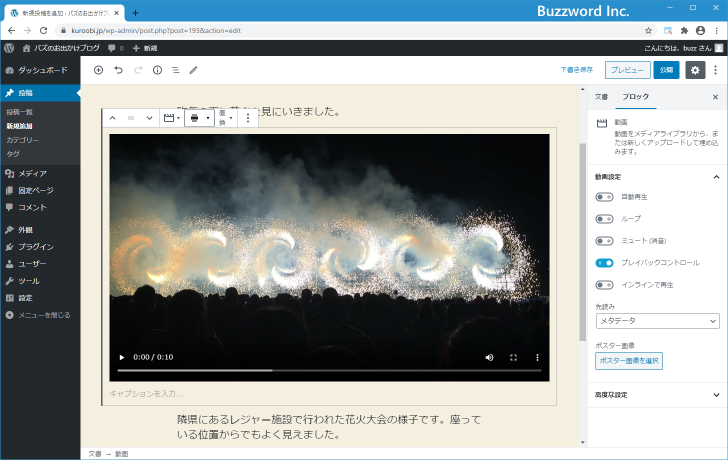The image size is (728, 460).
Task: Mute the video with speaker icon
Action: pyautogui.click(x=489, y=357)
